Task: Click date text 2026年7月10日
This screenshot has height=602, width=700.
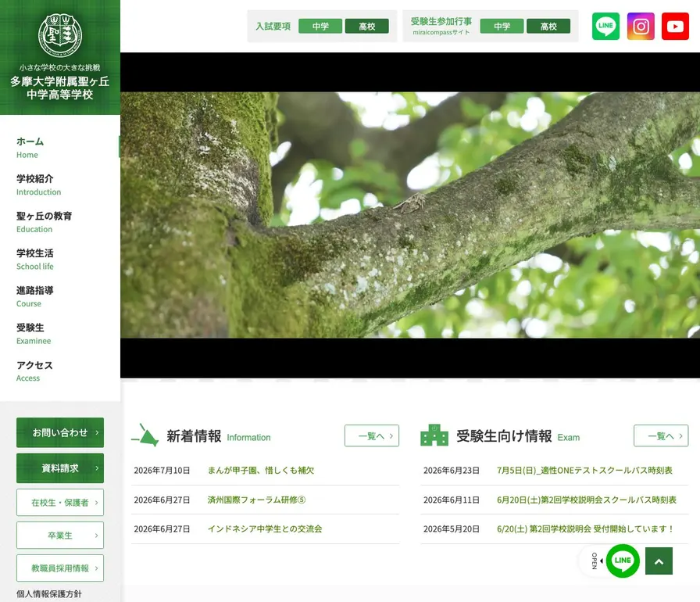Action: (162, 470)
